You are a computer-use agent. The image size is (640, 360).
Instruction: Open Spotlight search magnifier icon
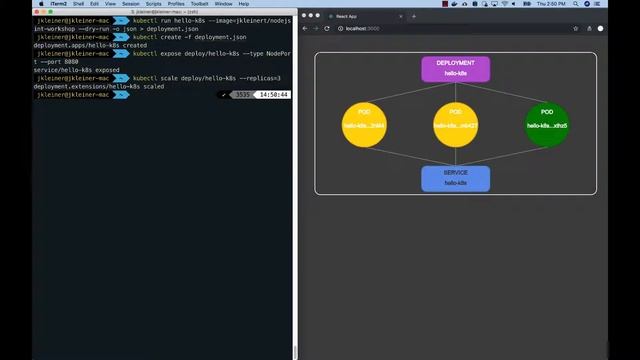(576, 4)
